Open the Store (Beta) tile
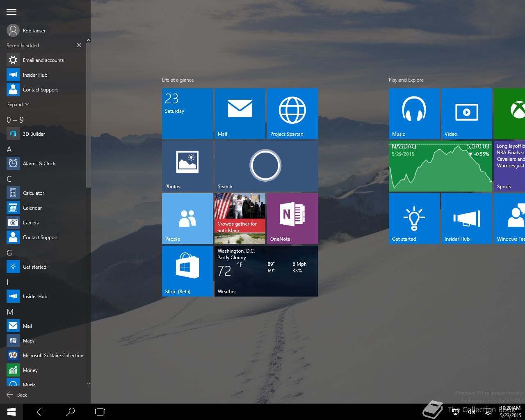The height and width of the screenshot is (420, 525). coord(187,271)
